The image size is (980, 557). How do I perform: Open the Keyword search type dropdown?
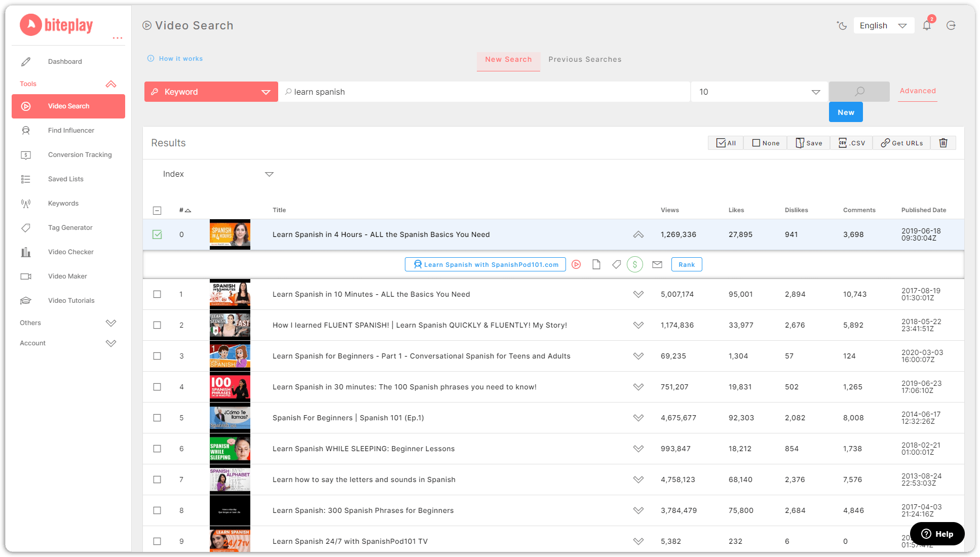211,92
